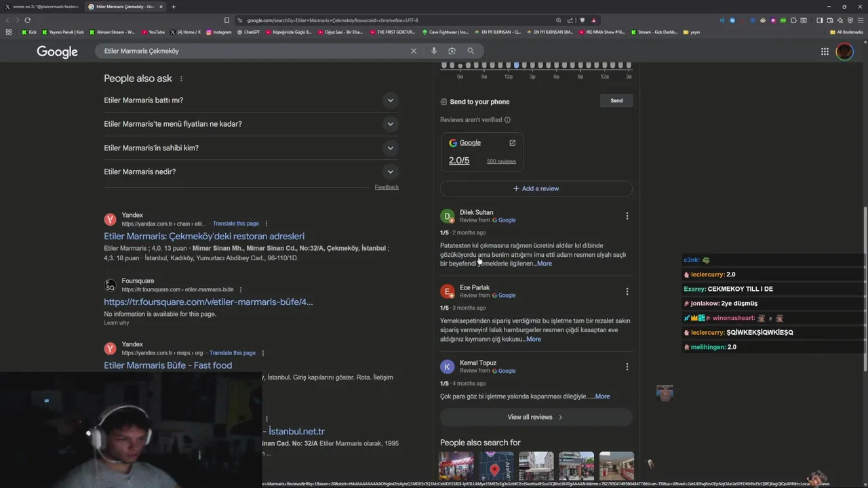Click info icon next to Reviews aren't verified
This screenshot has width=868, height=488.
coord(507,120)
